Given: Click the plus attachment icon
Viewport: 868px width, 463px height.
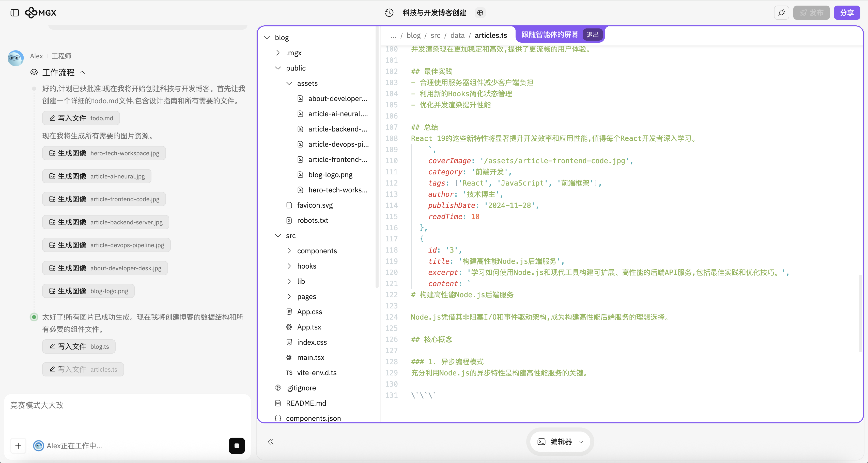Looking at the screenshot, I should [18, 445].
